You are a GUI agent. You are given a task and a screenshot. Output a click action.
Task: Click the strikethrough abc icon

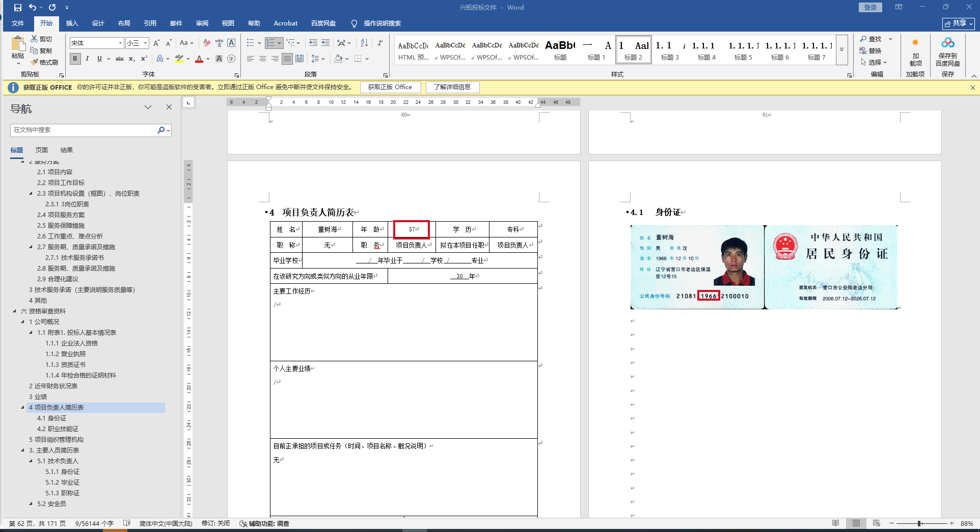coord(120,59)
